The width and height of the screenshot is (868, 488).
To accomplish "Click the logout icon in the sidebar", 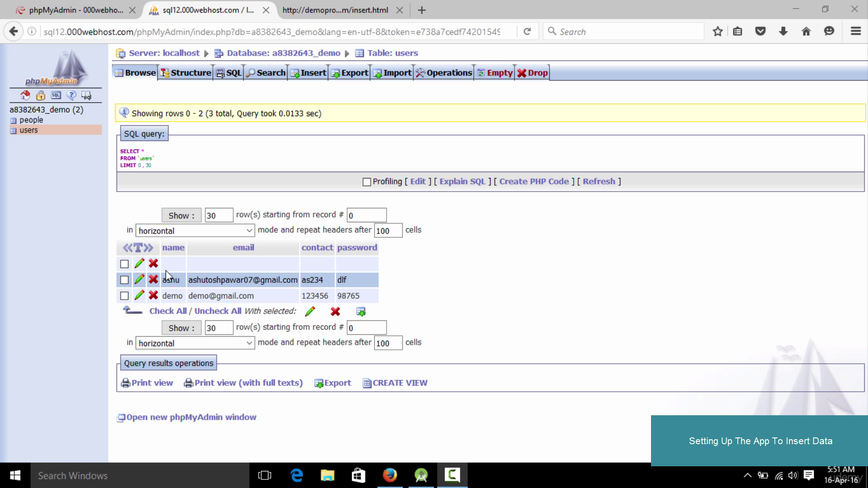I will pos(41,95).
